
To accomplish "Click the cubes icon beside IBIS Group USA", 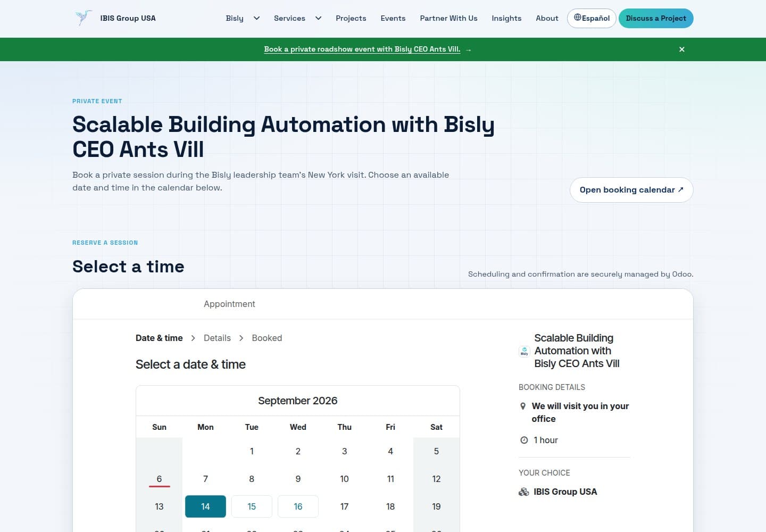I will [524, 492].
